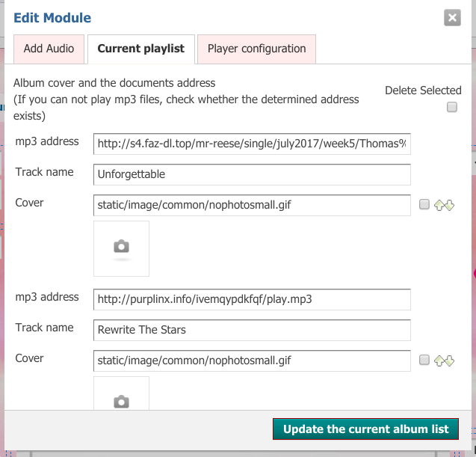
Task: Tick the checkbox for Rewrite The Stars track
Action: pos(424,361)
